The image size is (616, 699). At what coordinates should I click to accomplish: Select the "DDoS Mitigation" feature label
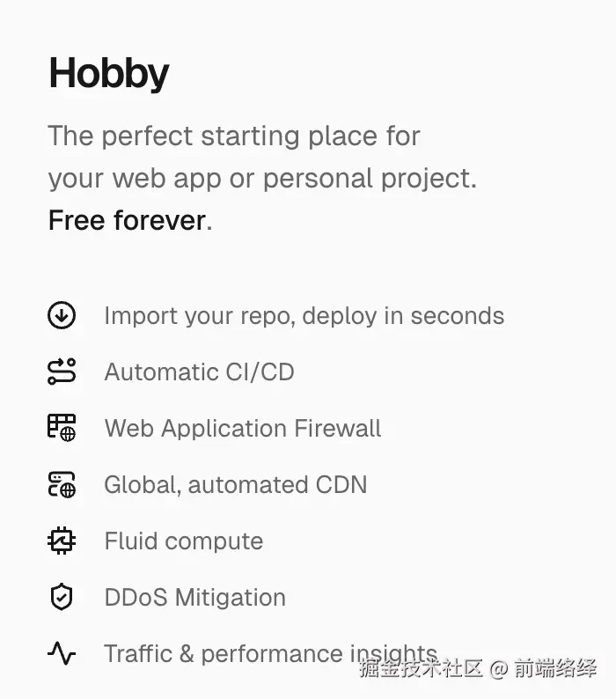[194, 597]
